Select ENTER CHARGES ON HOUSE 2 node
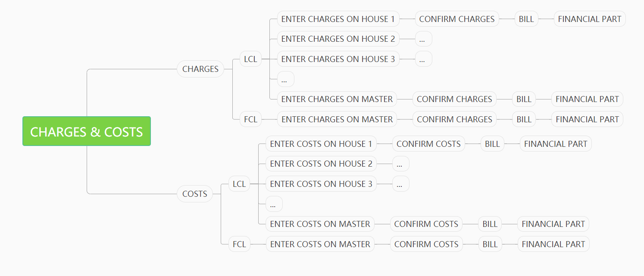Image resolution: width=644 pixels, height=276 pixels. coord(338,39)
